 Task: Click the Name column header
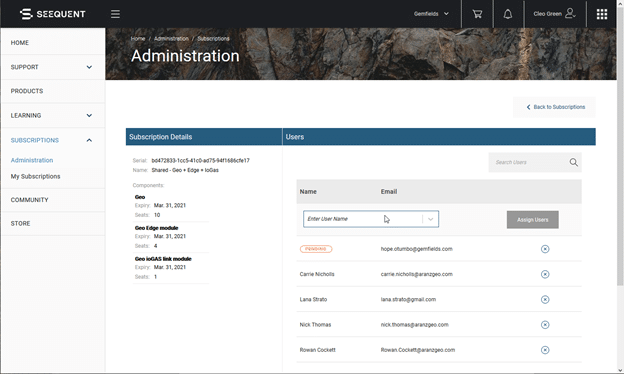(x=308, y=192)
